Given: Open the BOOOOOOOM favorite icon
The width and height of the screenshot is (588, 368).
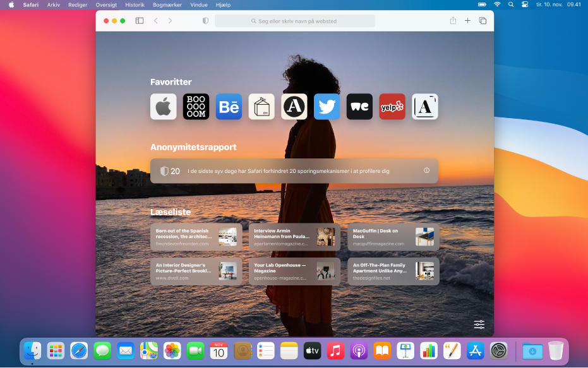Looking at the screenshot, I should [196, 107].
